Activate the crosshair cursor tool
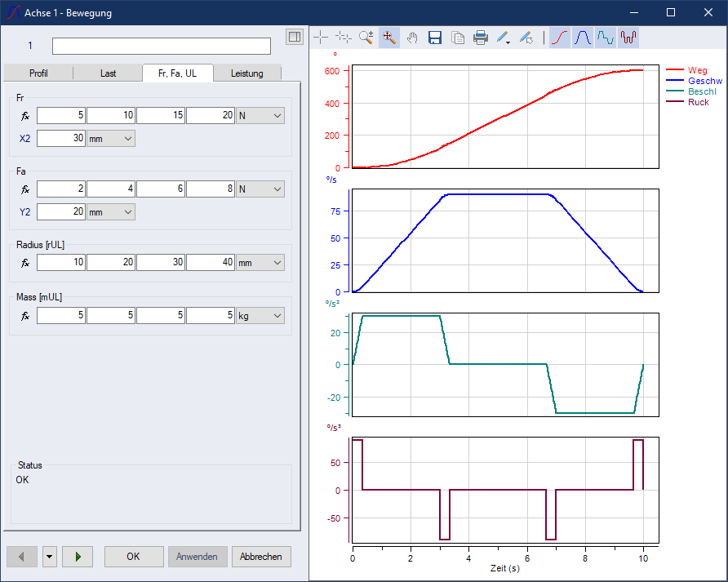The width and height of the screenshot is (728, 582). click(321, 38)
